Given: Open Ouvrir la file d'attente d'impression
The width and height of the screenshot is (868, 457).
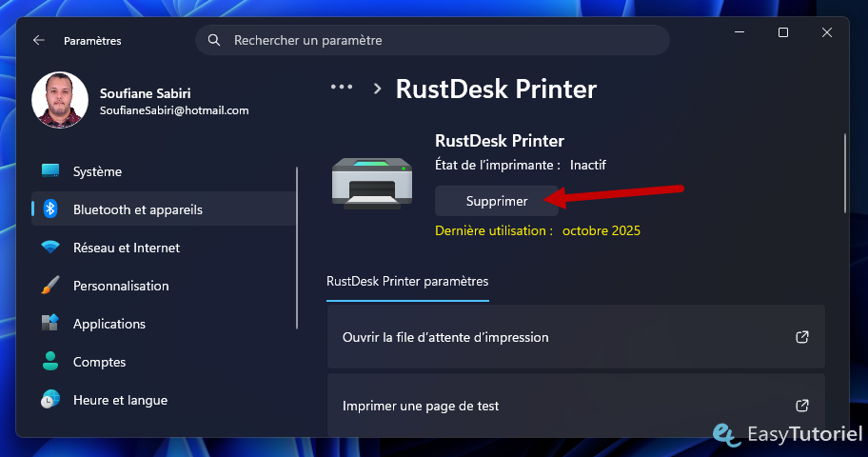Looking at the screenshot, I should point(576,337).
